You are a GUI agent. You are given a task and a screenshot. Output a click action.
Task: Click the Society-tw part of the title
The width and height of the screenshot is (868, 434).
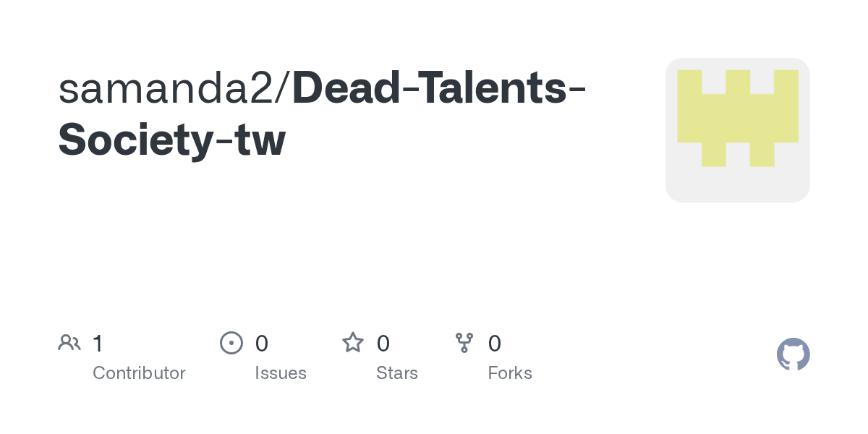click(172, 140)
